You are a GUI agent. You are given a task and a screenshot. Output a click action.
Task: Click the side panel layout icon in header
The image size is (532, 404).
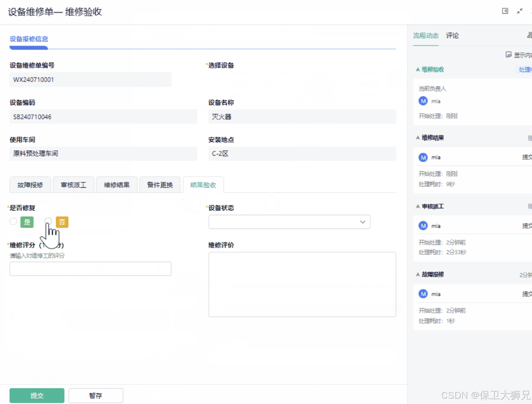(505, 11)
